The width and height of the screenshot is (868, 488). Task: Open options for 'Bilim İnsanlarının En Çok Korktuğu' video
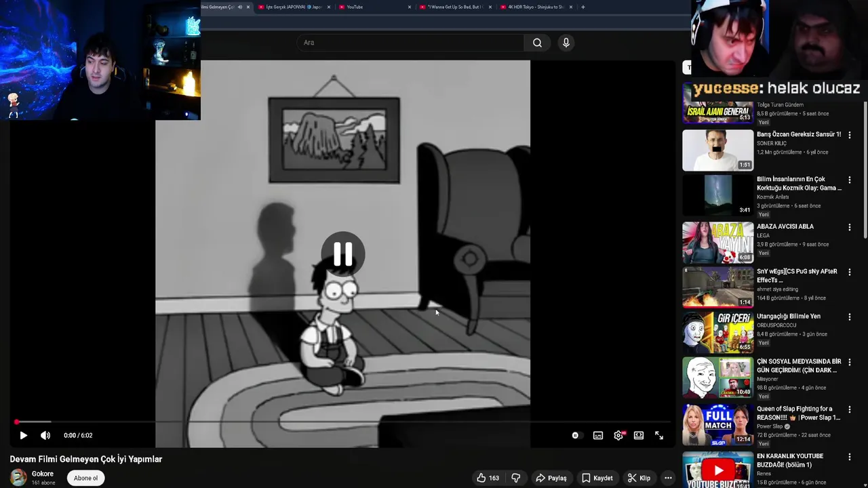850,180
